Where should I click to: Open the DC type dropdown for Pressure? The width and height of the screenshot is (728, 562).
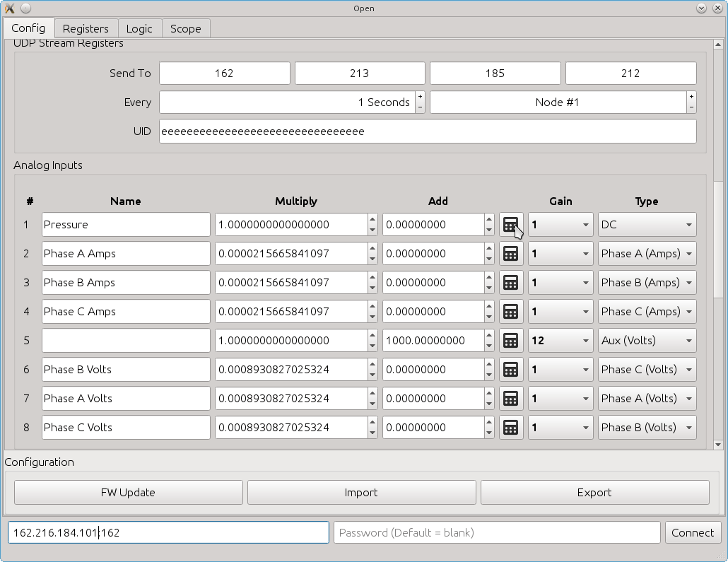tap(647, 225)
